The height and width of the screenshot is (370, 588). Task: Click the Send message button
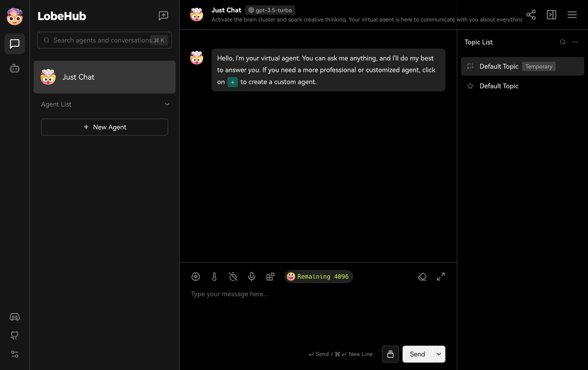(x=417, y=354)
